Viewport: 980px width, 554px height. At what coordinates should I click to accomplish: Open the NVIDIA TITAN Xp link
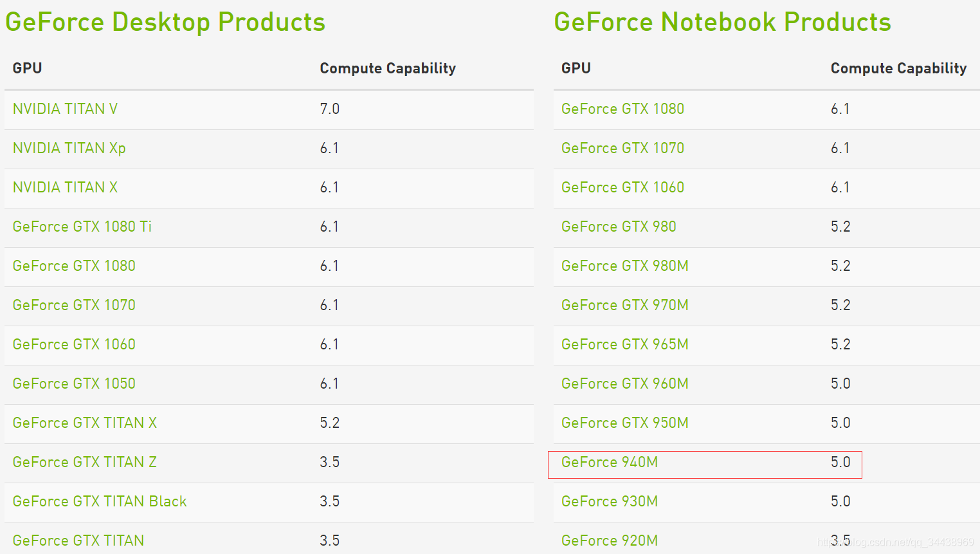coord(69,148)
